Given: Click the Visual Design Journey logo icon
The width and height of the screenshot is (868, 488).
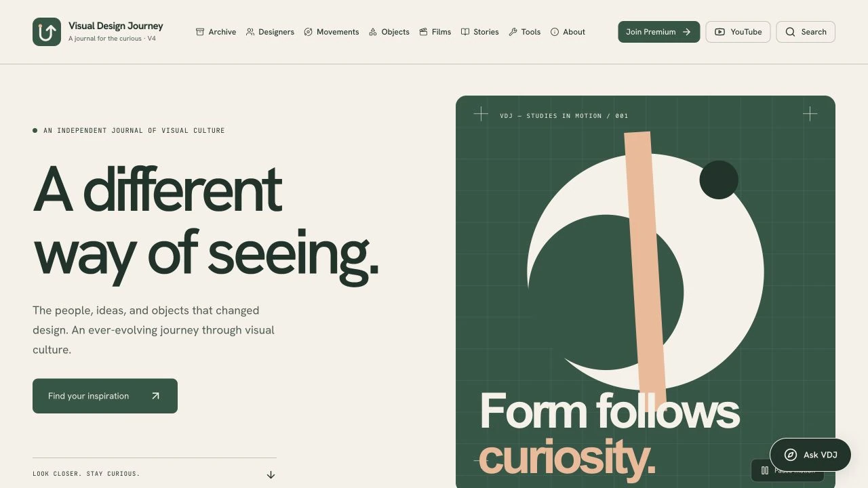Looking at the screenshot, I should (47, 32).
